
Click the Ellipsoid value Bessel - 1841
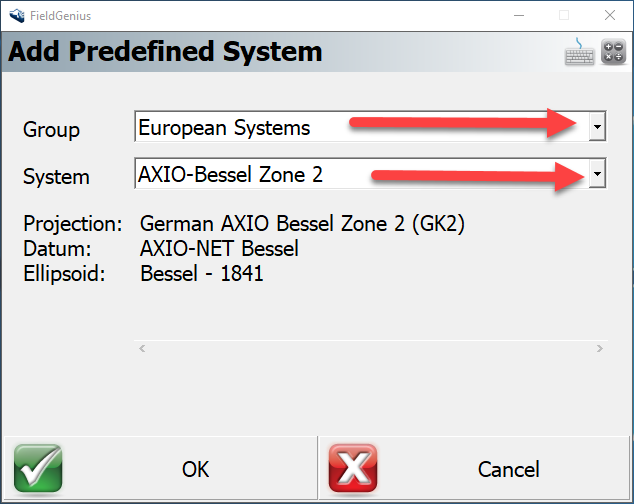pos(202,272)
